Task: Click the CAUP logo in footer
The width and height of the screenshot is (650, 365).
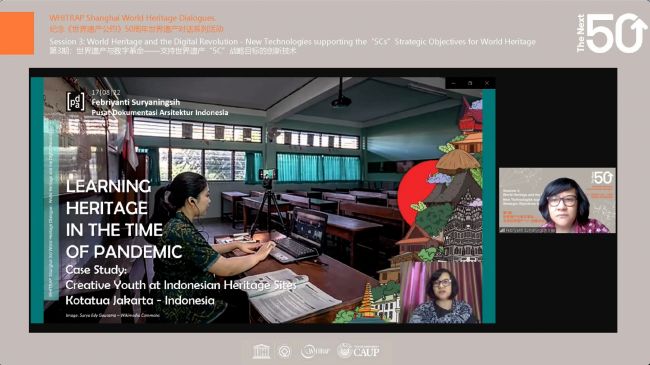Action: coord(358,351)
